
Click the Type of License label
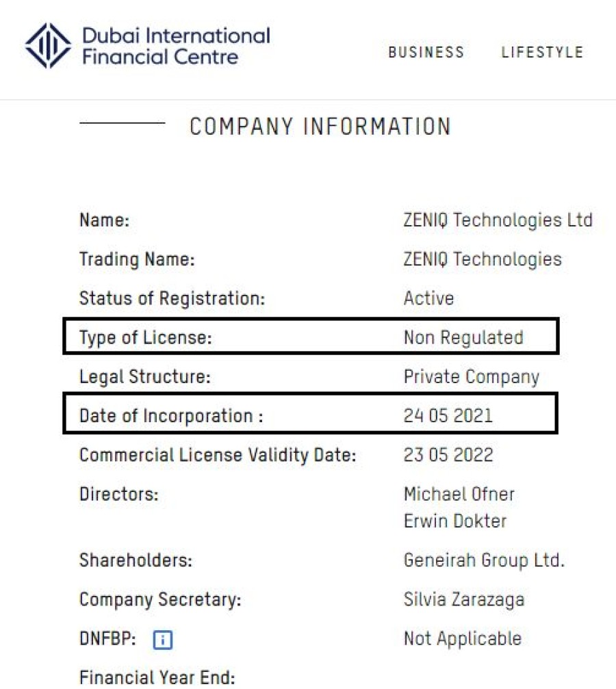[146, 338]
